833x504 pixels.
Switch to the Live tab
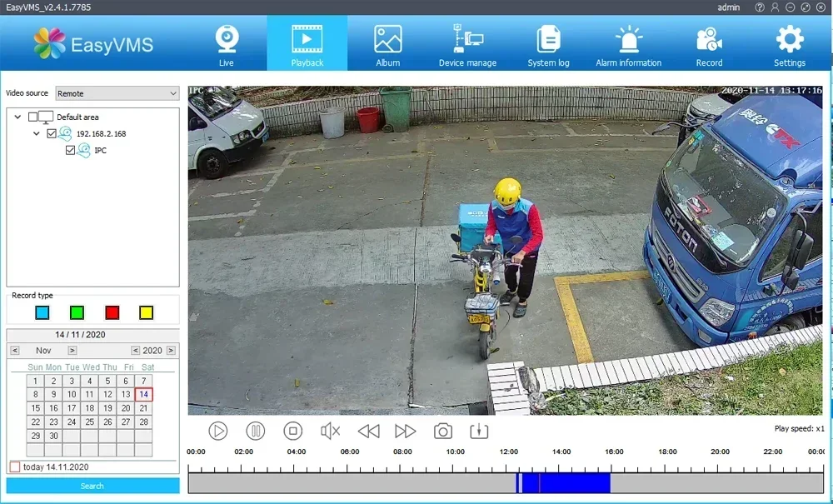(227, 46)
